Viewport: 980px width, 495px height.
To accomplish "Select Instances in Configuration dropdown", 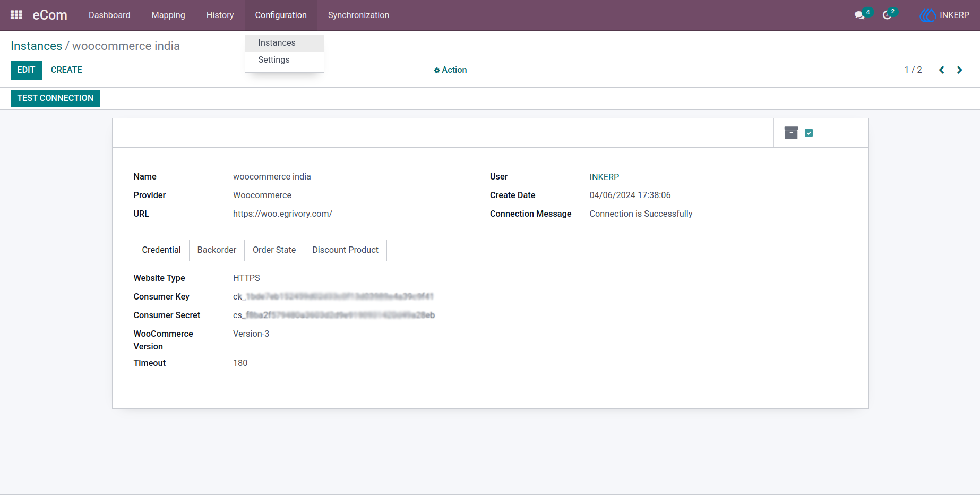I will coord(285,43).
